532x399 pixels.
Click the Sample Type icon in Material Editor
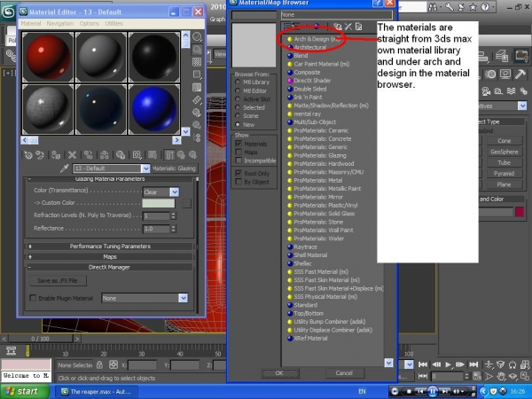click(x=197, y=36)
